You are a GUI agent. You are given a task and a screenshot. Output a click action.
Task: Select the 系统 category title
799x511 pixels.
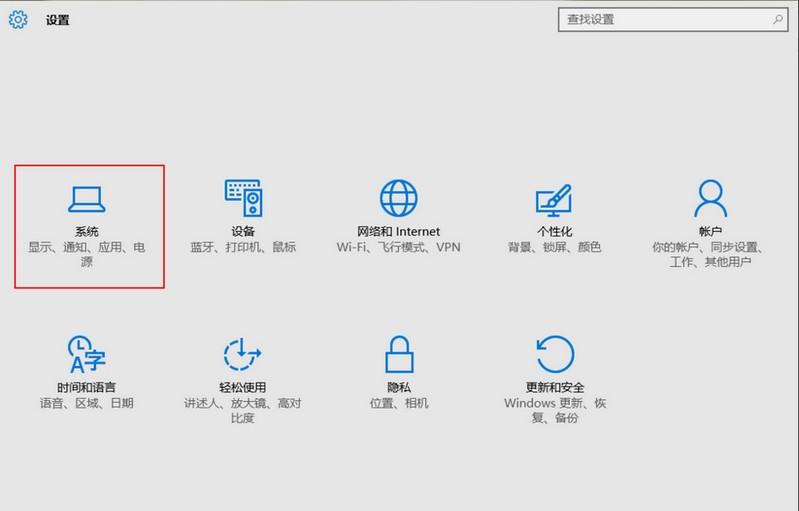[87, 231]
